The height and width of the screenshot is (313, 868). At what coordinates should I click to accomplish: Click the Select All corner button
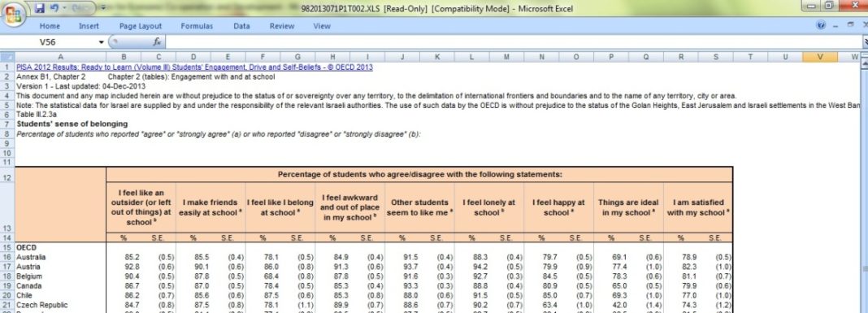(7, 57)
